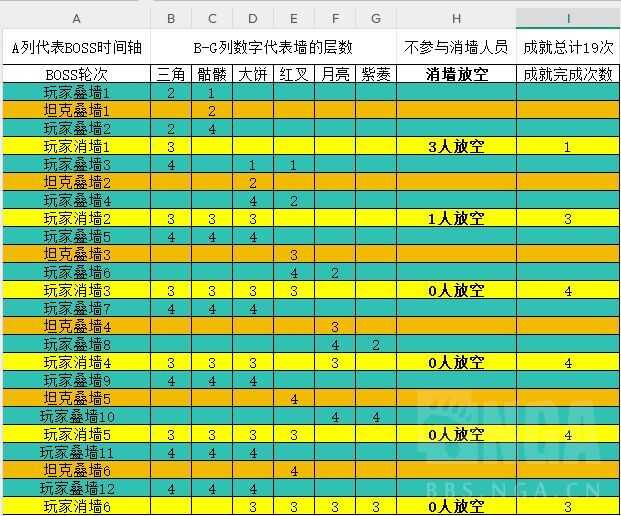Select row label '坦克叠墙4'
Viewport: 621px width, 516px height.
(x=76, y=326)
